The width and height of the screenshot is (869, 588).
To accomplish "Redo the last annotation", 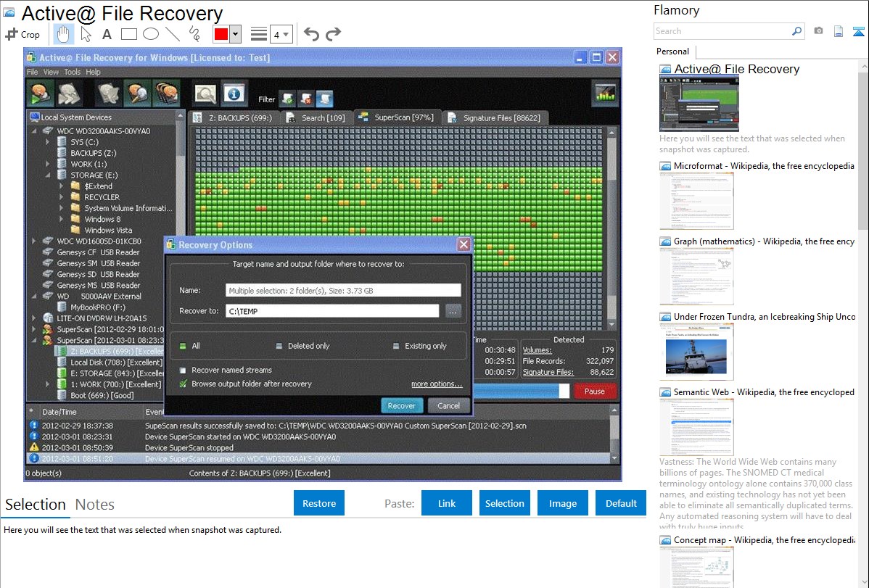I will point(333,34).
